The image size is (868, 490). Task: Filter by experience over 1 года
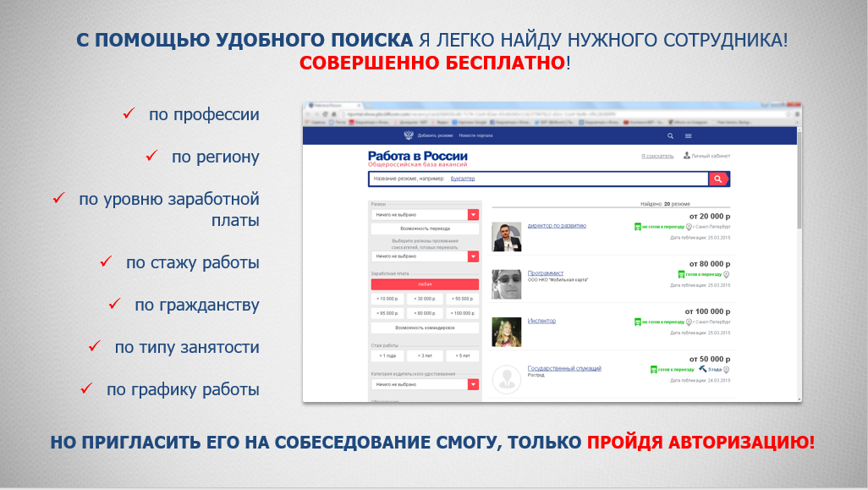tap(387, 355)
